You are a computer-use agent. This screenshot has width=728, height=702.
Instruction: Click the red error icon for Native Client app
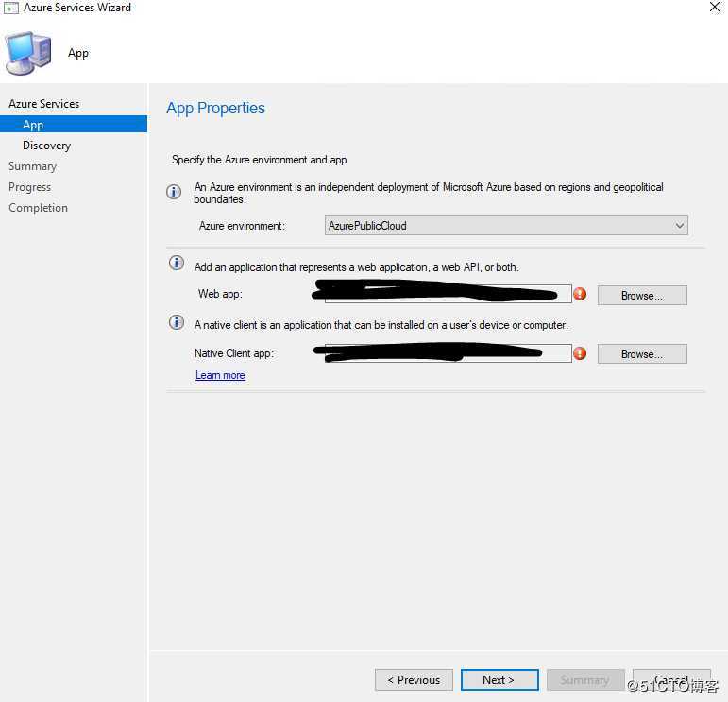point(580,353)
